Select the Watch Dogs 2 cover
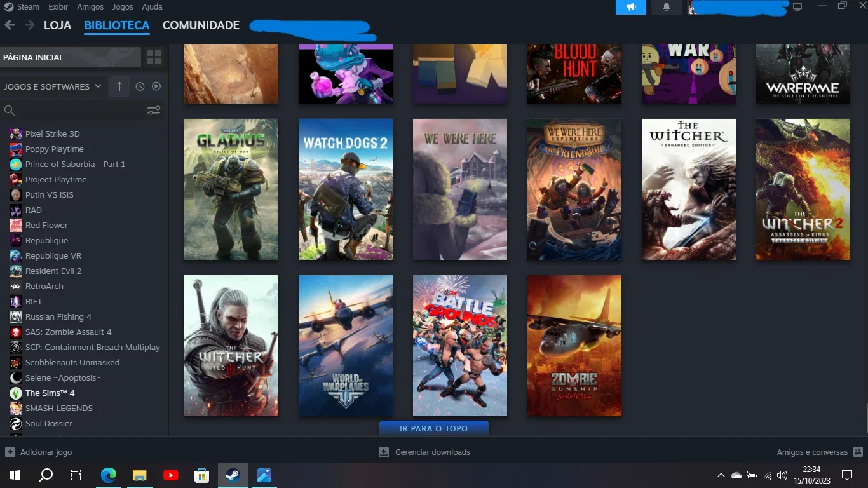Viewport: 868px width, 488px height. (346, 189)
